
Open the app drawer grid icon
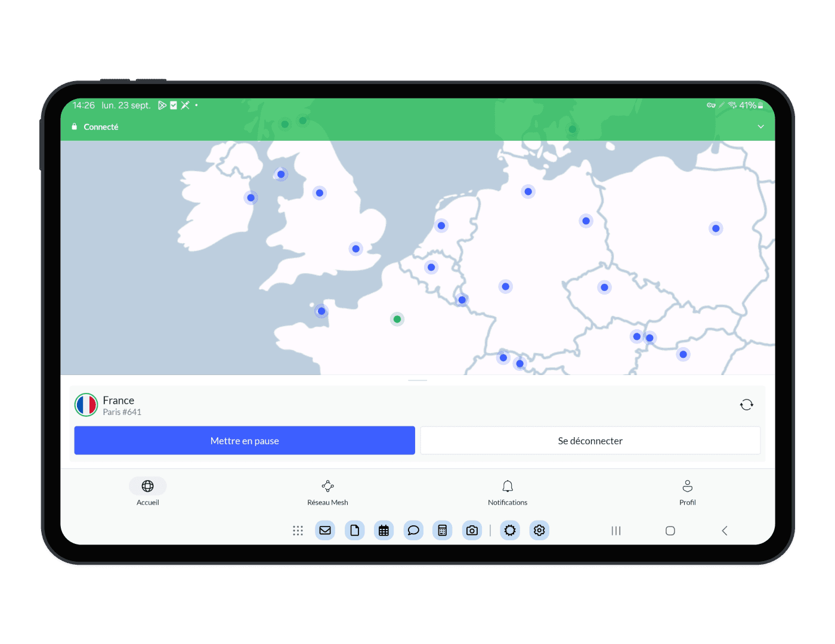(298, 530)
